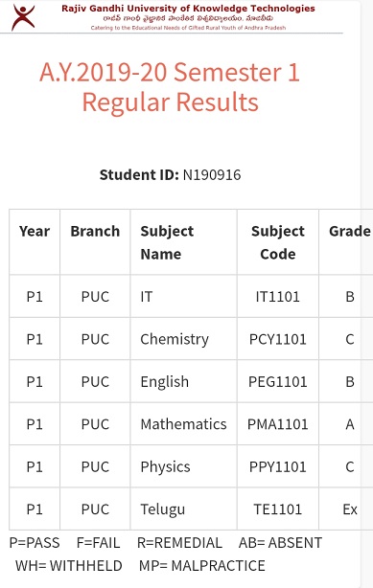Select the Mathematics subject name cell
Image resolution: width=373 pixels, height=588 pixels.
[x=183, y=424]
